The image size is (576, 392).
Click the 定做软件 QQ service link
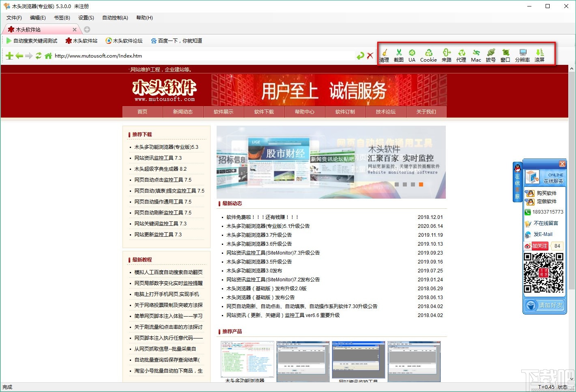[x=542, y=201]
